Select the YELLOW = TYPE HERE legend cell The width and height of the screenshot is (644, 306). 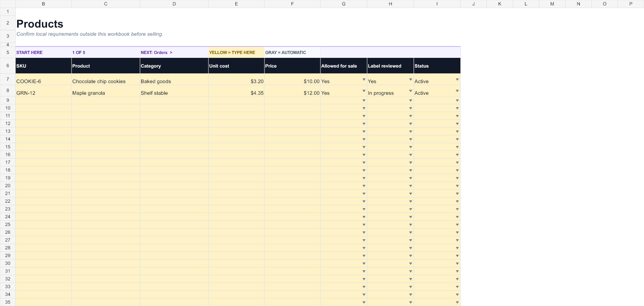(x=236, y=52)
